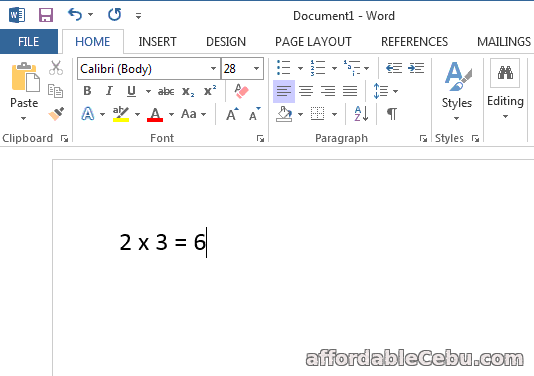The height and width of the screenshot is (376, 534).
Task: Open the Editing group with binoculars
Action: click(505, 89)
